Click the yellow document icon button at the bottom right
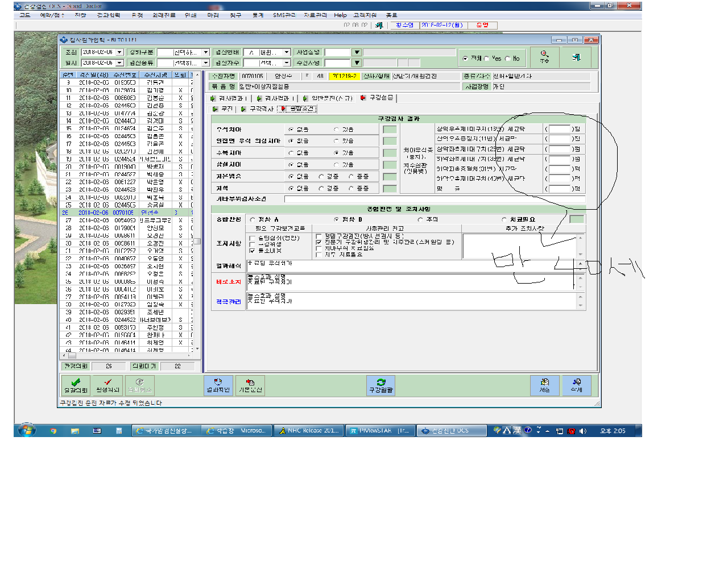 [544, 385]
